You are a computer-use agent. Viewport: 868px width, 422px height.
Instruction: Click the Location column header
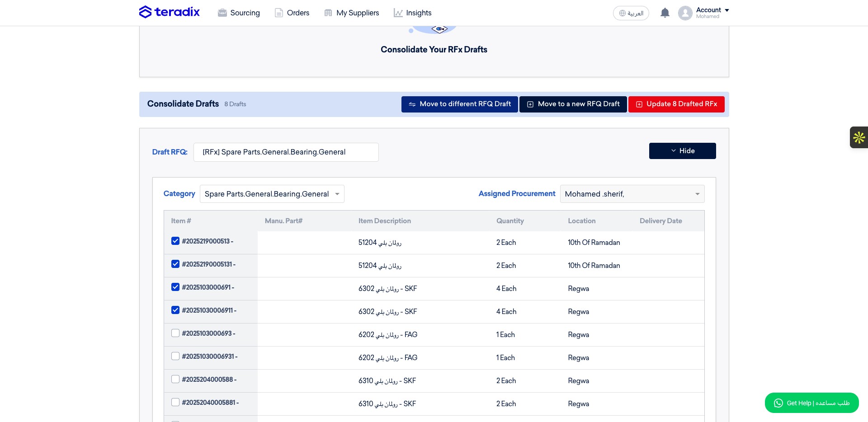[581, 221]
